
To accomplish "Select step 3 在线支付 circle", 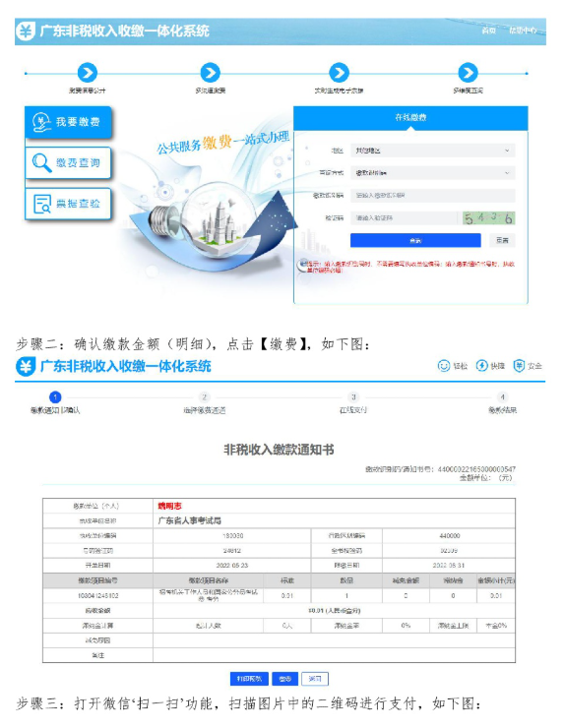I will (353, 397).
